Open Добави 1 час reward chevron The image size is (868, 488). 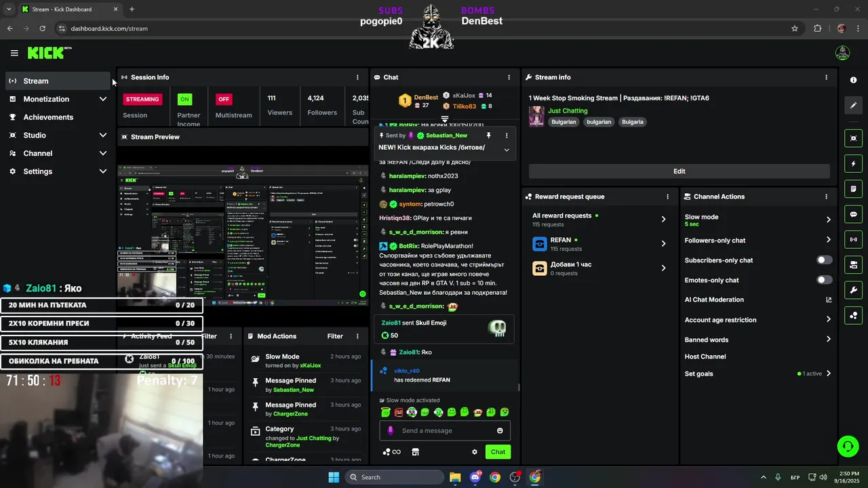coord(663,268)
